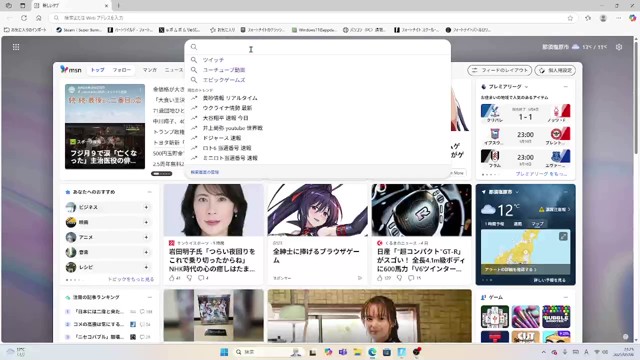Screen dimensions: 640x360
Task: Add 音楽 topic with plus button
Action: (146, 252)
